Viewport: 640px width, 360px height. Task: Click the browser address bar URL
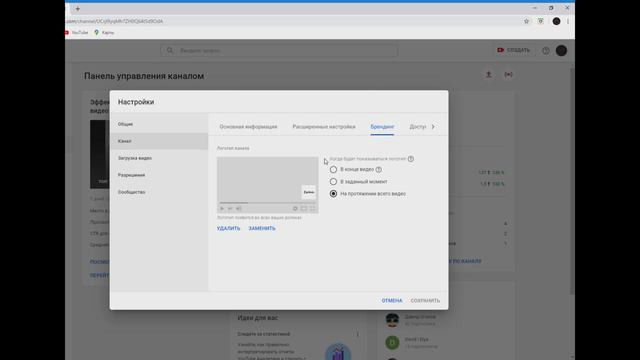tap(114, 21)
